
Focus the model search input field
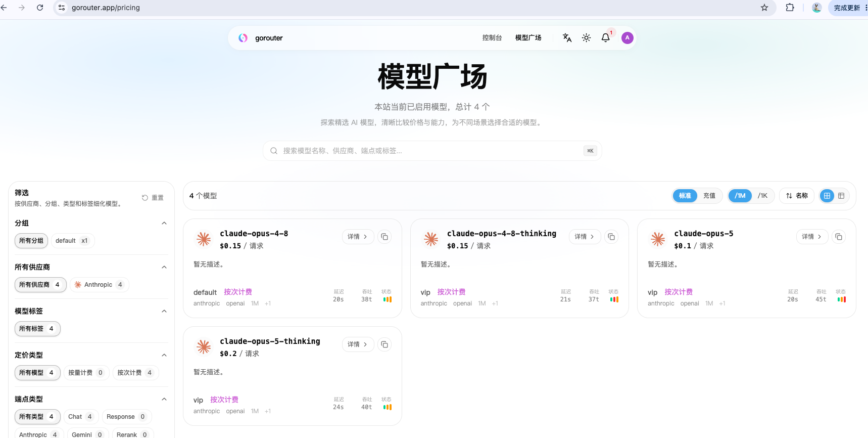[x=432, y=151]
